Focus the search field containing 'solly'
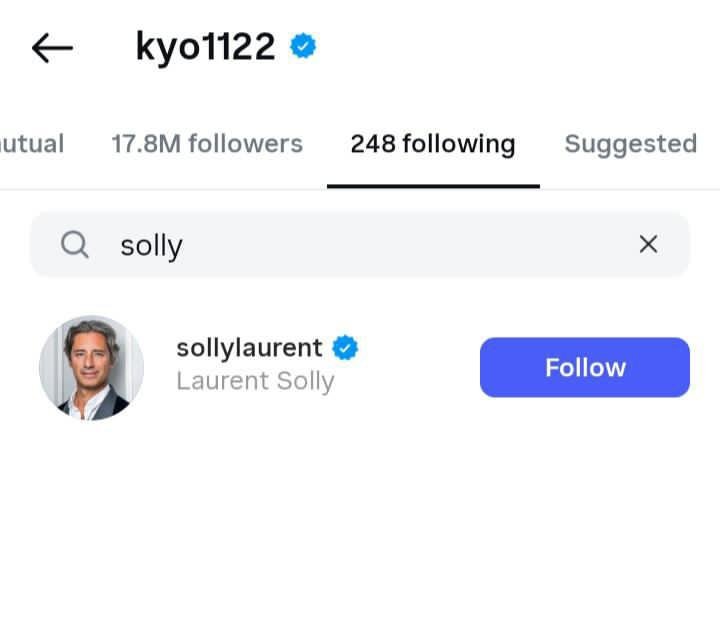Screen dimensions: 720x634 360,244
